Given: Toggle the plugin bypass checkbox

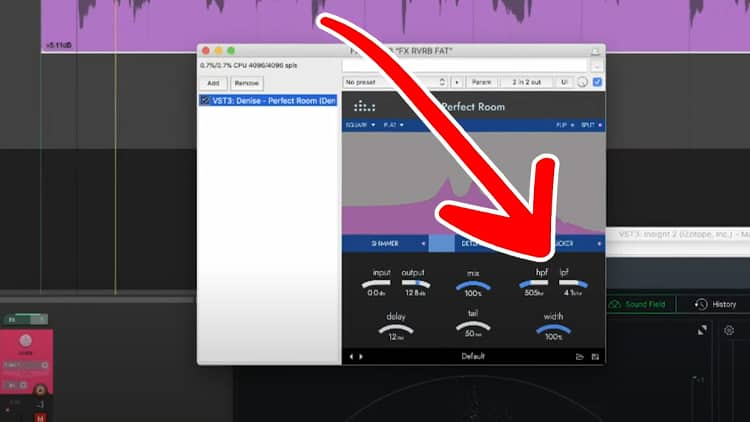Looking at the screenshot, I should [x=597, y=82].
